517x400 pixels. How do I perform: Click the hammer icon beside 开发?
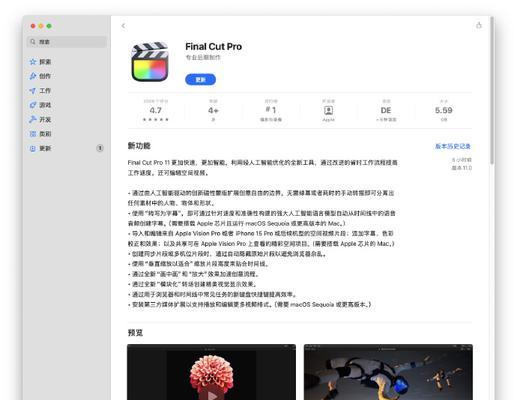33,119
